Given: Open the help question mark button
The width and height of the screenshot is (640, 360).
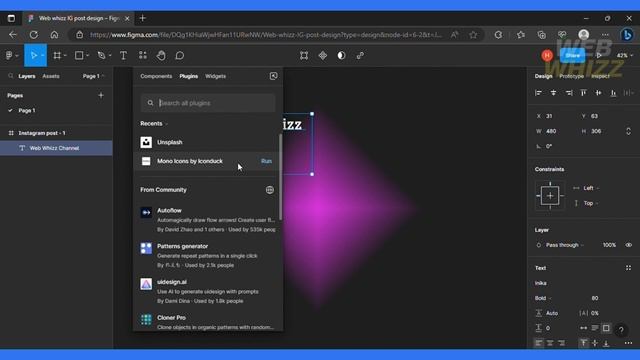Looking at the screenshot, I should 621,330.
